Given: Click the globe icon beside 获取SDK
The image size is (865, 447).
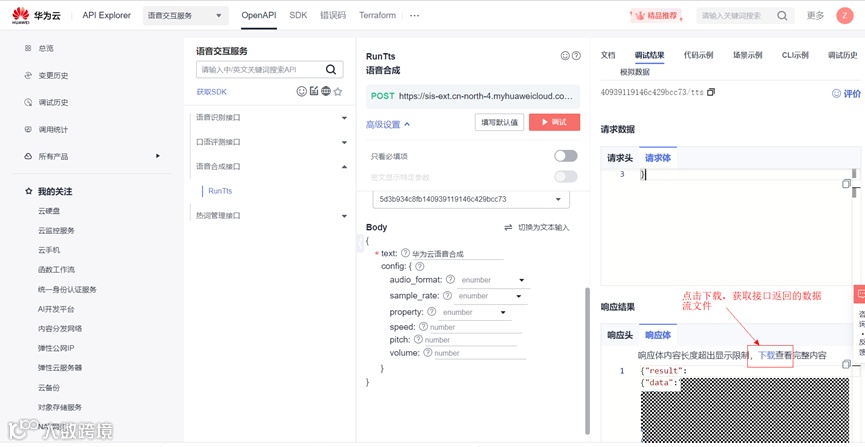Looking at the screenshot, I should click(326, 92).
